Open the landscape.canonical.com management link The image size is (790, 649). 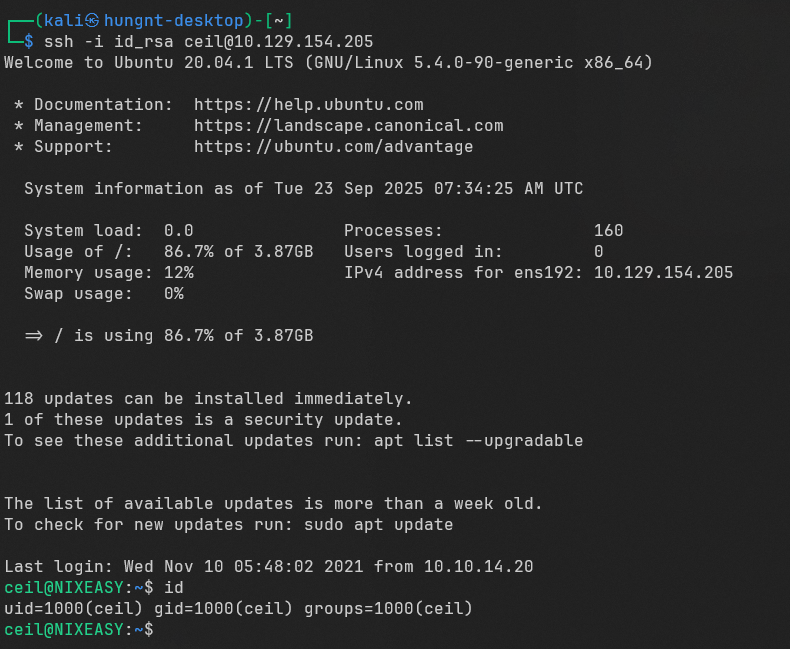pyautogui.click(x=348, y=126)
